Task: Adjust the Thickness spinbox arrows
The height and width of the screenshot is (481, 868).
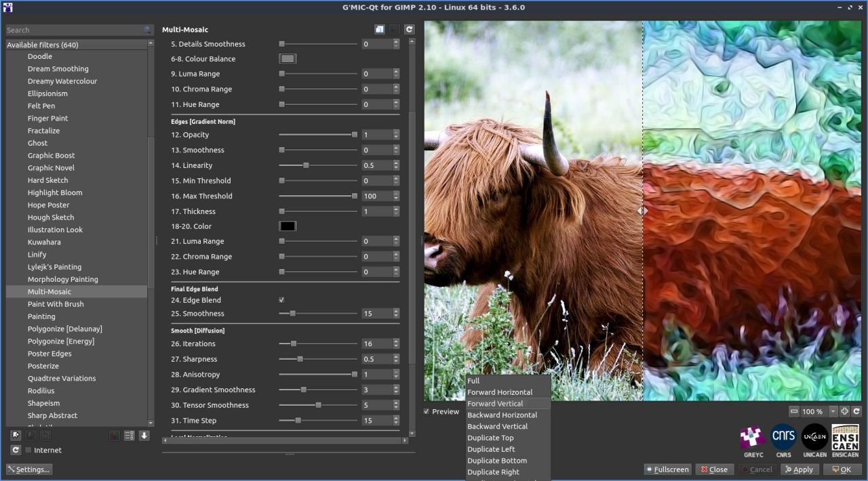Action: pos(396,211)
